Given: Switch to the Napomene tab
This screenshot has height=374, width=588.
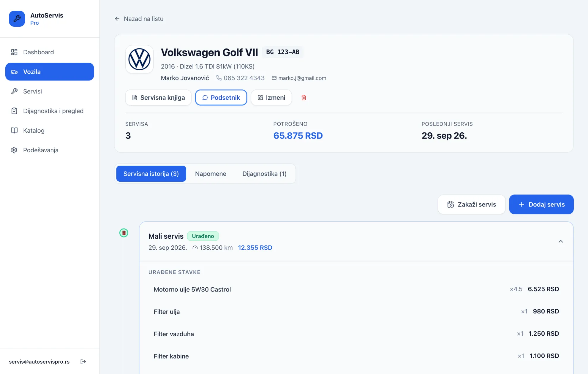Looking at the screenshot, I should coord(211,174).
